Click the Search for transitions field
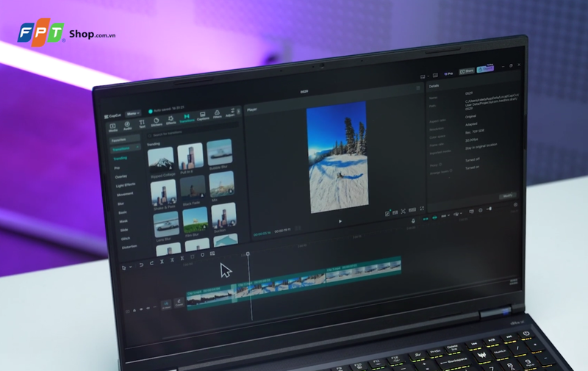Image resolution: width=588 pixels, height=371 pixels. 192,130
